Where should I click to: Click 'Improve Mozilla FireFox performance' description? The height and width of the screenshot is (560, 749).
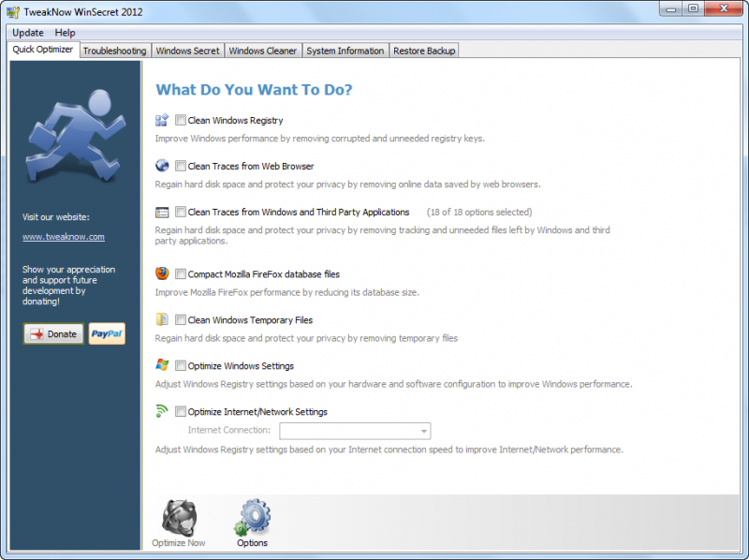(287, 292)
